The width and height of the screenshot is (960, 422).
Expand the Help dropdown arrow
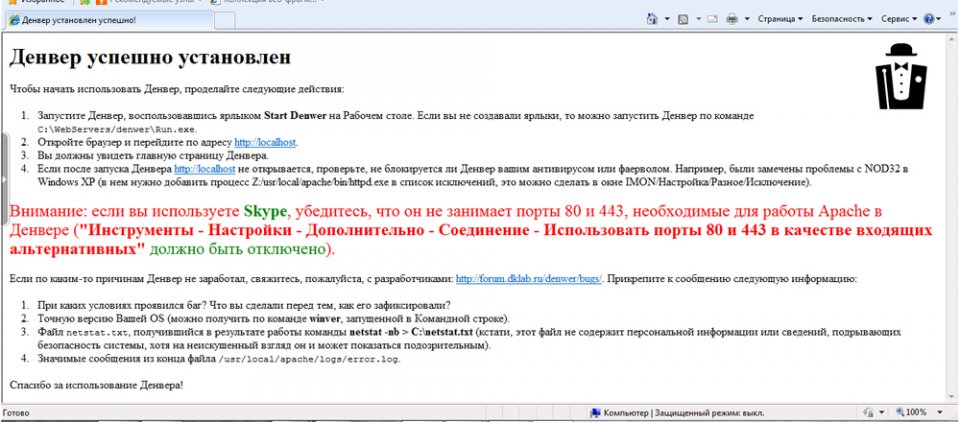(x=939, y=19)
